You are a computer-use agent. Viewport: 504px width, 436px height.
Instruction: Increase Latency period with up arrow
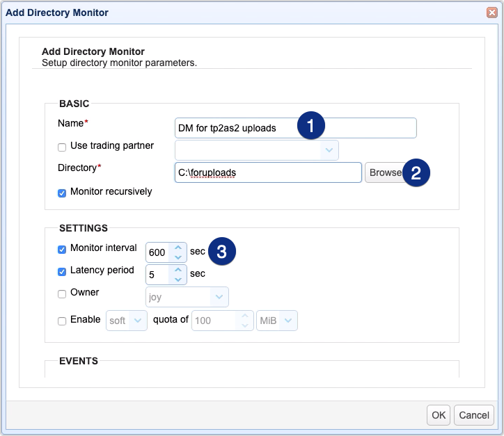point(178,270)
